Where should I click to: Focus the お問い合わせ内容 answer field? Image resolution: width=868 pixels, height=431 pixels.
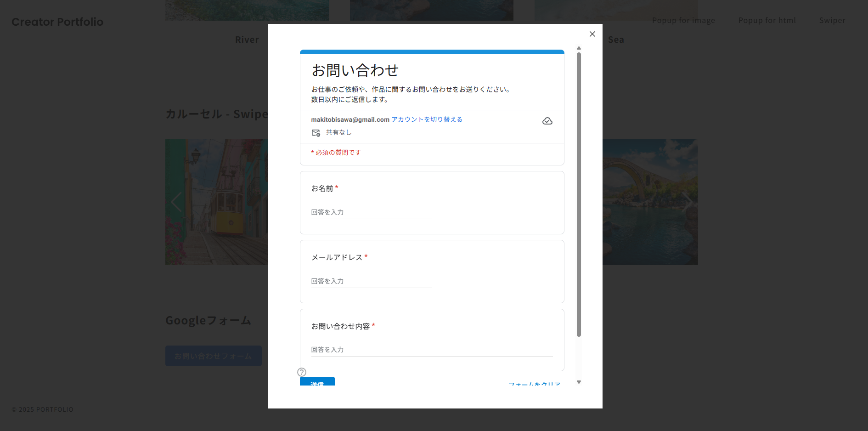pos(431,350)
